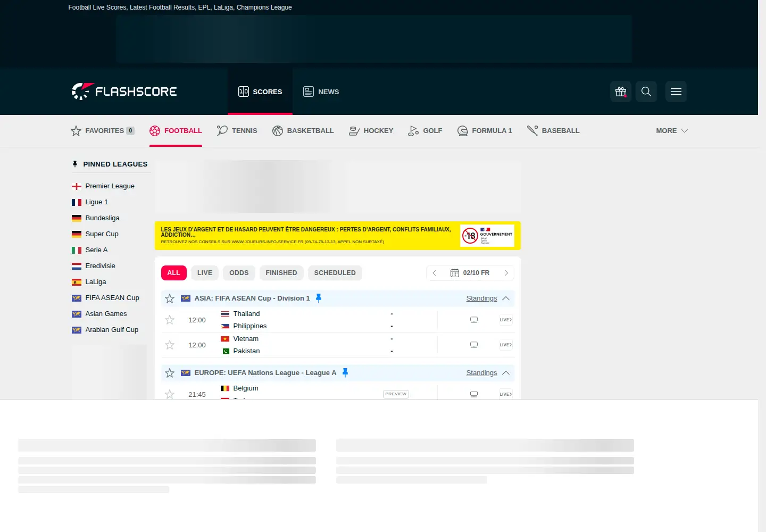Select the SCHEDULED matches filter
This screenshot has width=766, height=532.
point(335,273)
